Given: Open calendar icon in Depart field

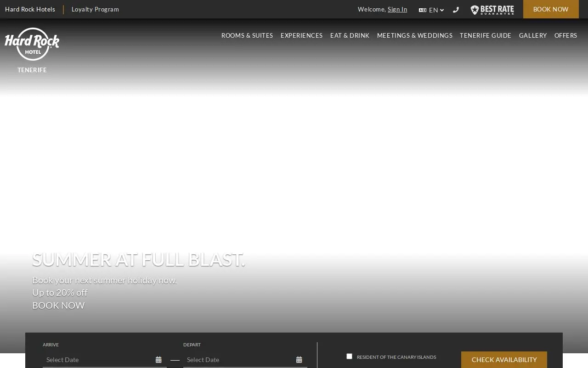Looking at the screenshot, I should [x=299, y=360].
